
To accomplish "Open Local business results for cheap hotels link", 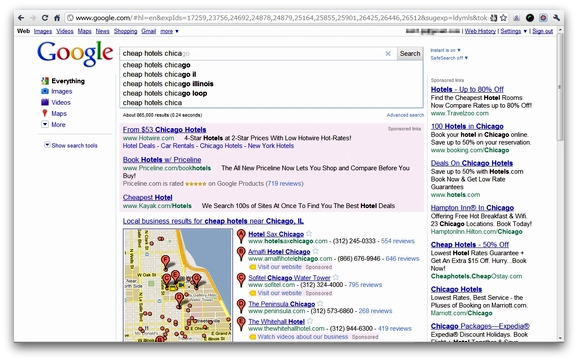I will (x=213, y=221).
